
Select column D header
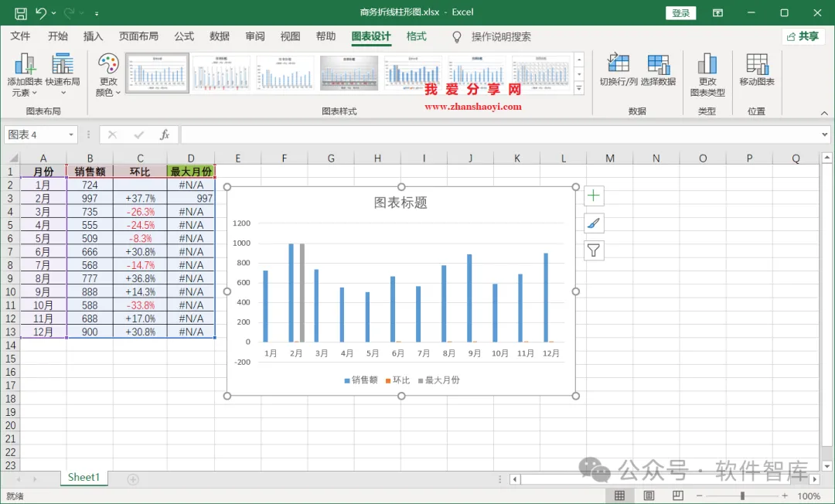(x=191, y=158)
